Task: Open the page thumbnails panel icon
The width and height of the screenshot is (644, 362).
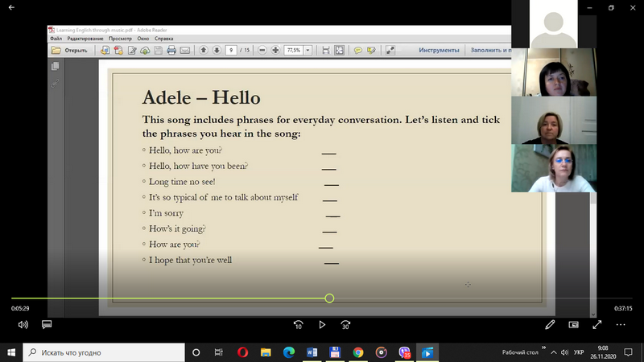Action: 55,66
